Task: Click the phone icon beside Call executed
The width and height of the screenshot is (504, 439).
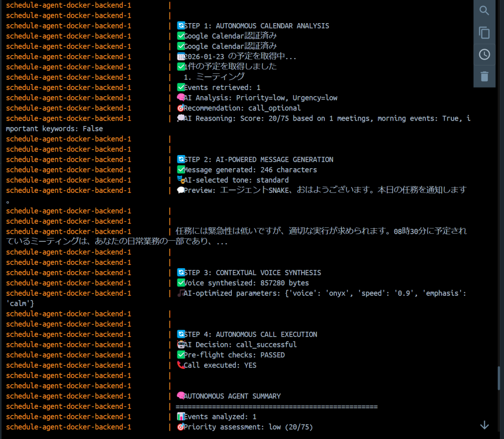Action: point(180,365)
